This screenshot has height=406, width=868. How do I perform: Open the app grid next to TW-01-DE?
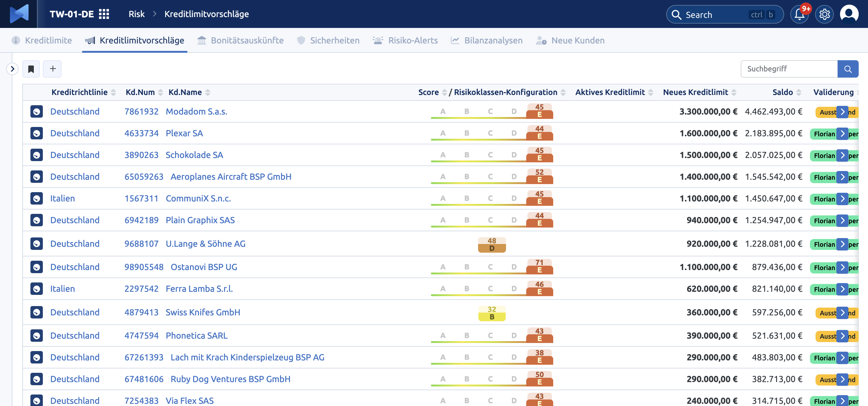click(x=104, y=14)
